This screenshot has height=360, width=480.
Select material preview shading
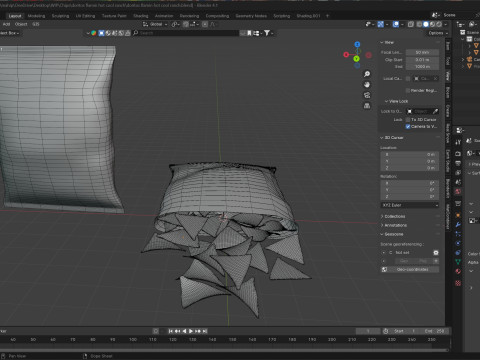point(432,24)
